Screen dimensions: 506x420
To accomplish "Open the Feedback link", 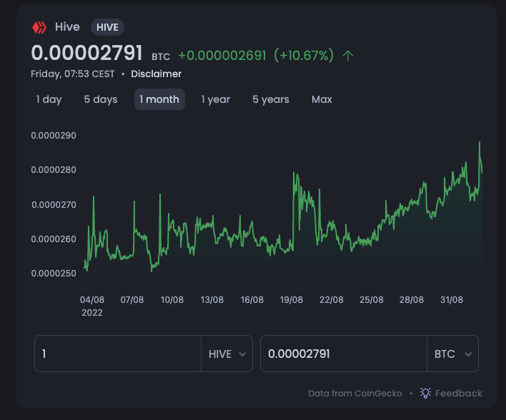I will pos(459,394).
